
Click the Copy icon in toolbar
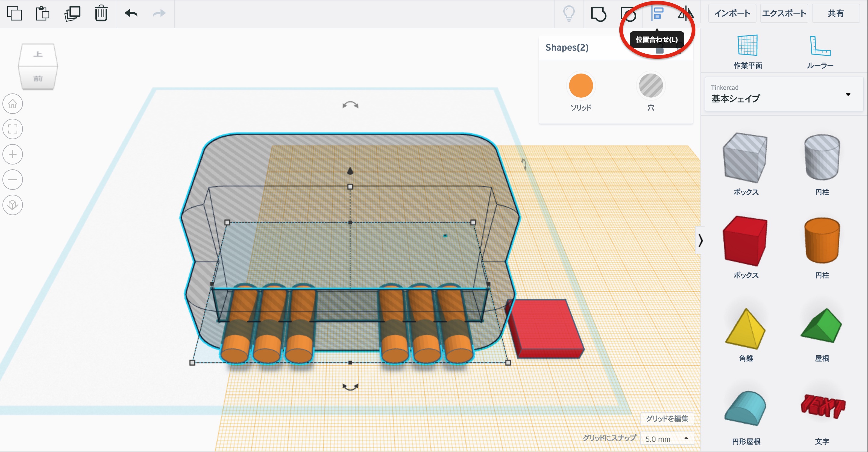(14, 14)
